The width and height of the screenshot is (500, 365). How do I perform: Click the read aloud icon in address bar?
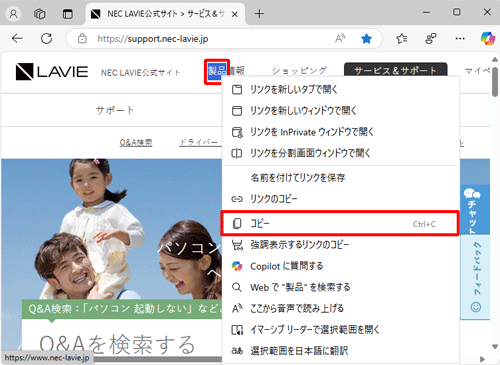340,39
